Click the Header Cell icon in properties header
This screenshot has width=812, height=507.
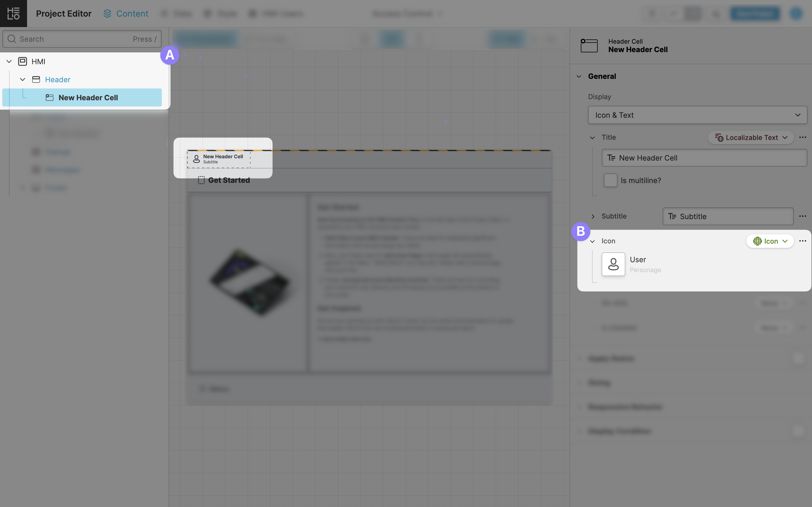click(x=589, y=46)
